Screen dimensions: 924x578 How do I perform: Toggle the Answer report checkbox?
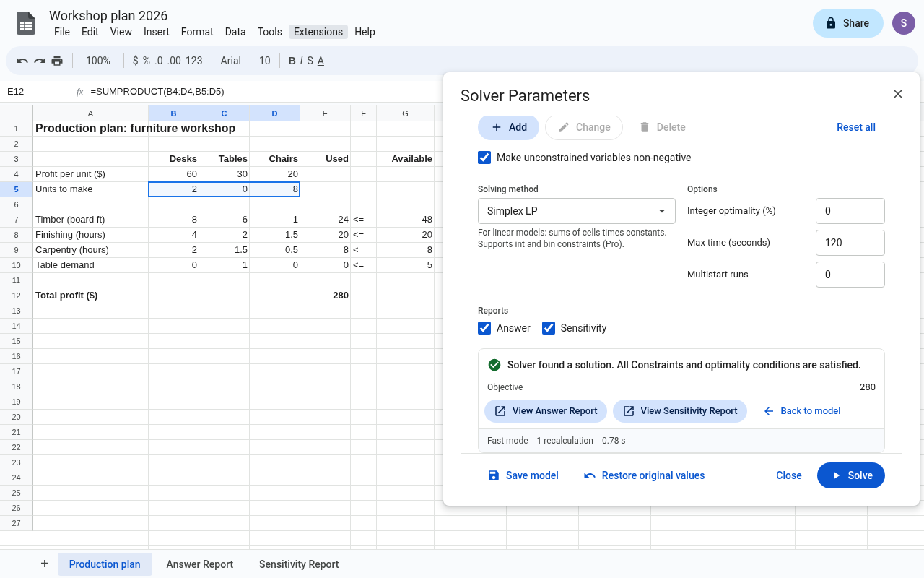coord(484,328)
